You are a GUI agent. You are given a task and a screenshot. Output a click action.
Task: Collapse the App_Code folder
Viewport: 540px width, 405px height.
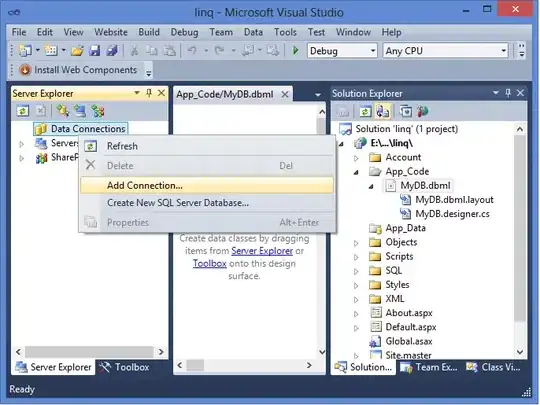point(356,172)
